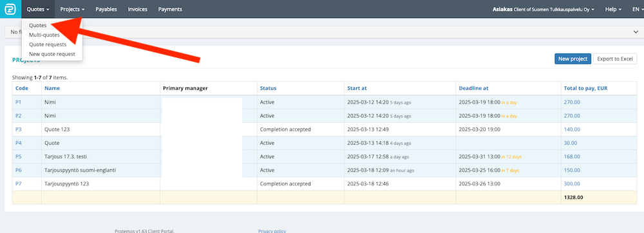Go to the Invoices page

tap(138, 9)
